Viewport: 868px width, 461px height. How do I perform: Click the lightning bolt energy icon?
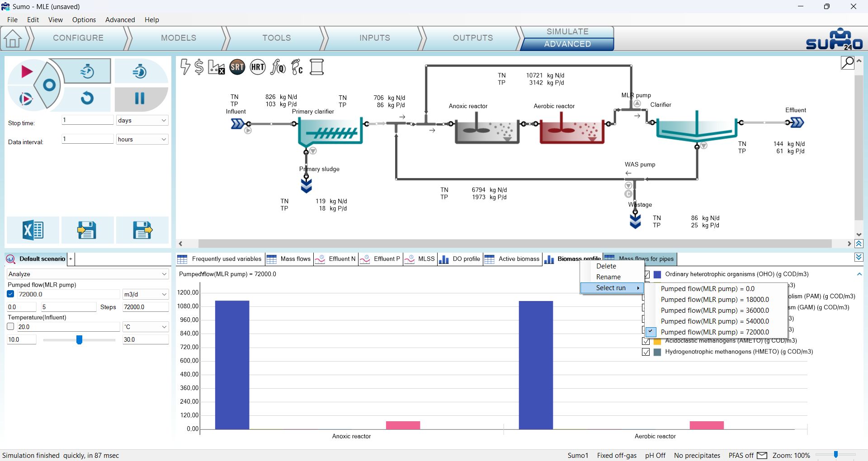[x=185, y=67]
